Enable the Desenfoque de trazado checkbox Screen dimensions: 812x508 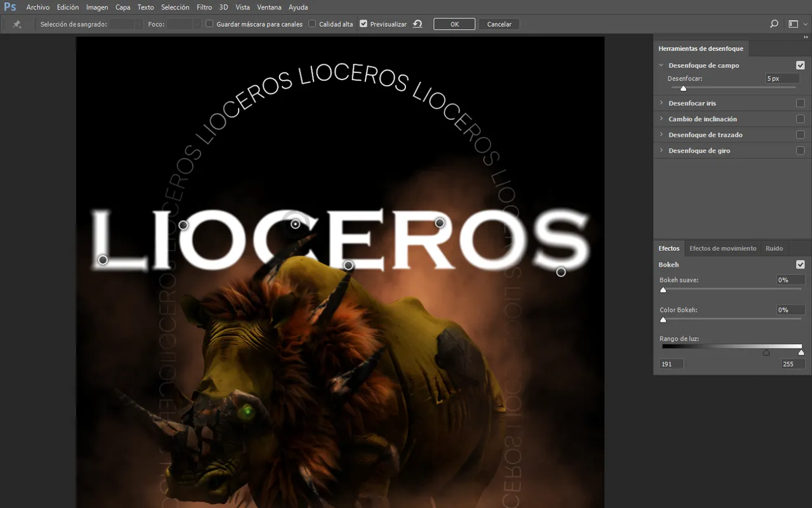[x=800, y=135]
